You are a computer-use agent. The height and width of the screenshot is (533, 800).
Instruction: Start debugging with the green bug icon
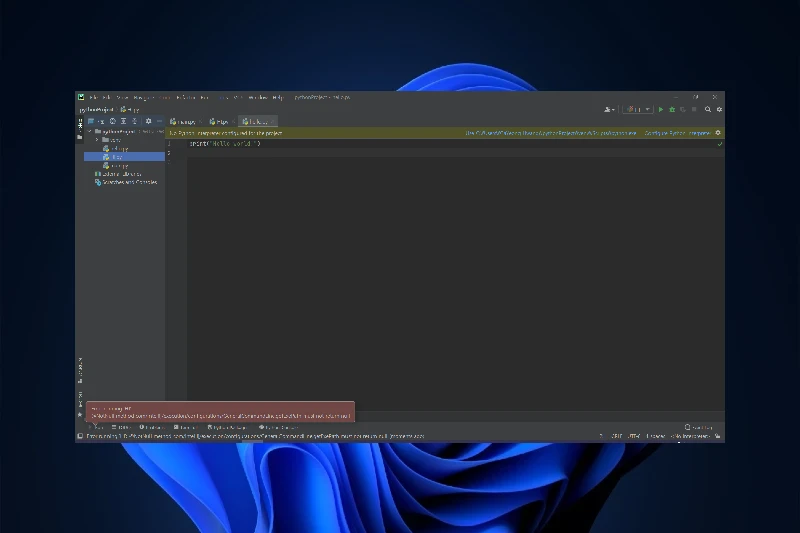coord(672,110)
